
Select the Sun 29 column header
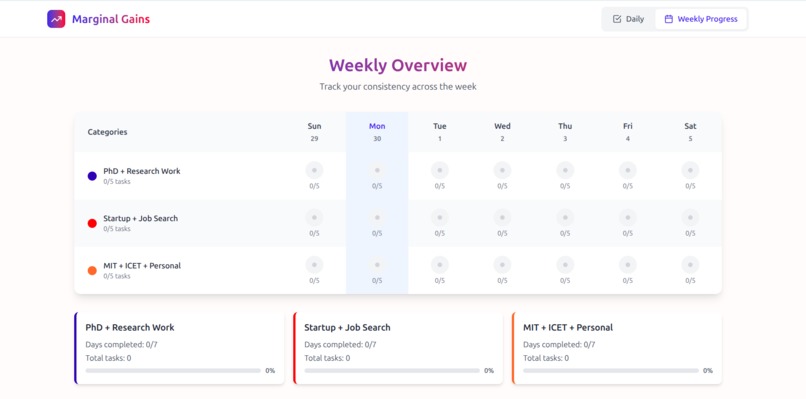tap(315, 132)
